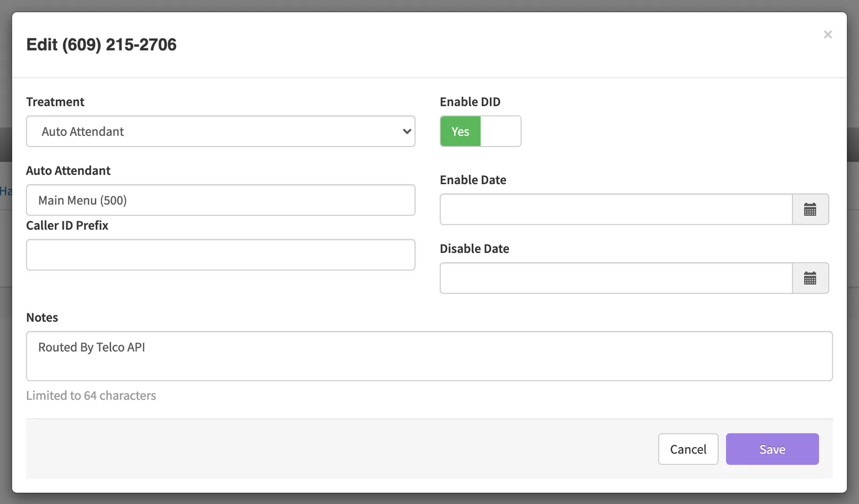This screenshot has height=504, width=859.
Task: Save the DID changes
Action: click(772, 449)
